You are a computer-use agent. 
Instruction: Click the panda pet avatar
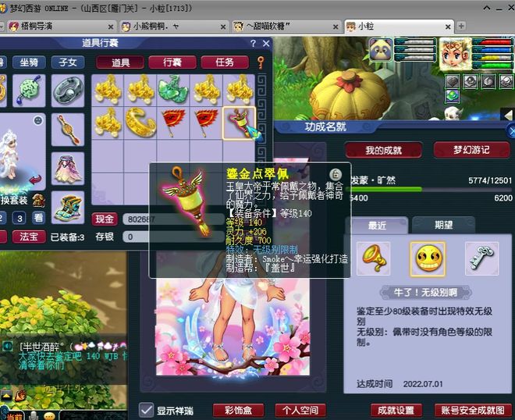381,50
